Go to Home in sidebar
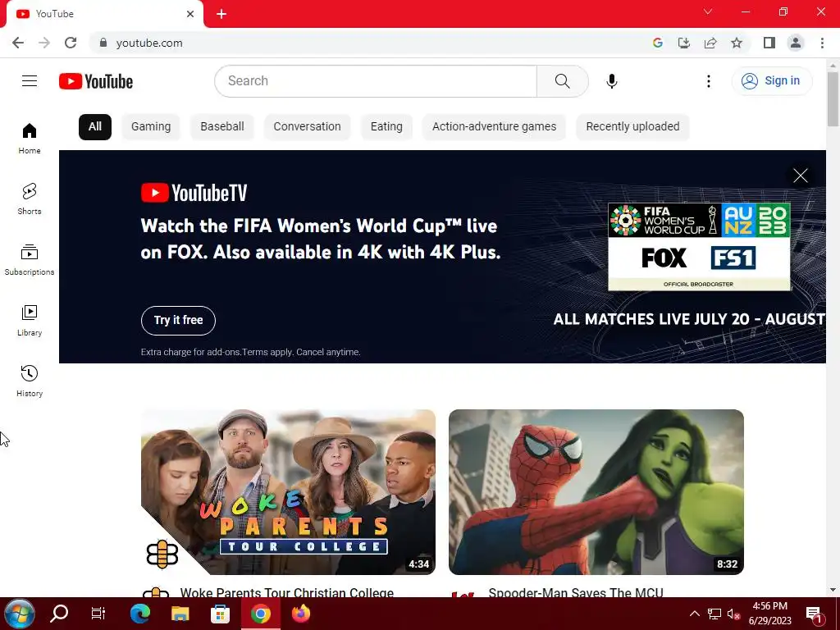This screenshot has width=840, height=630. 30,138
